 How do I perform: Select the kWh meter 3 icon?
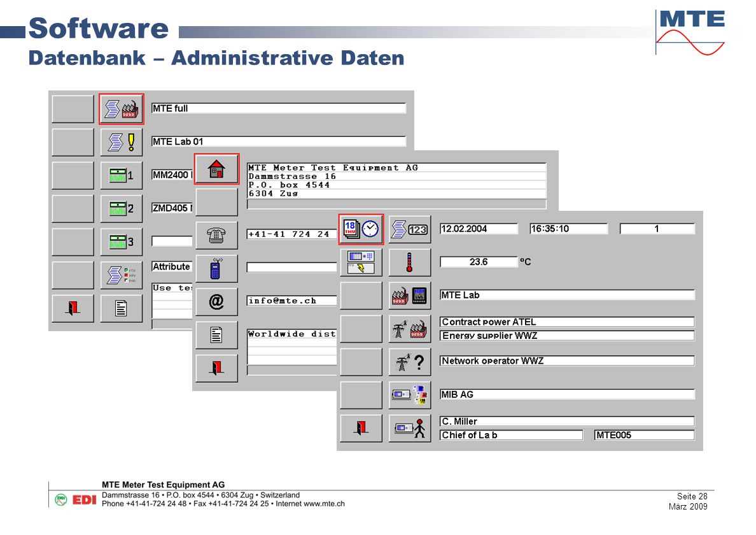[x=122, y=242]
